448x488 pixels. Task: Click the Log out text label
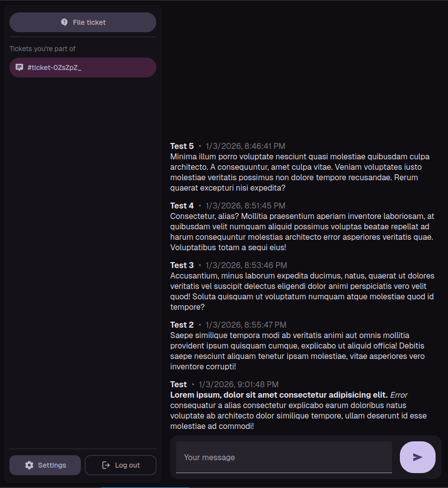(x=128, y=465)
